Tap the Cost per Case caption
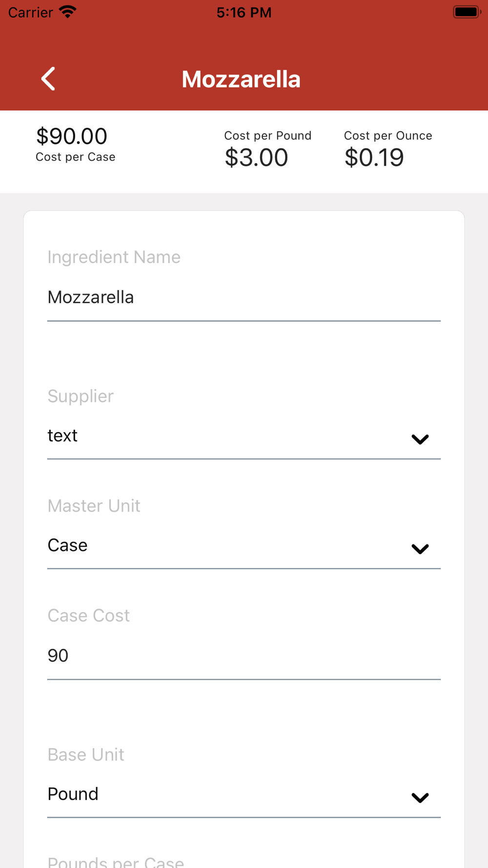The width and height of the screenshot is (488, 868). [76, 157]
